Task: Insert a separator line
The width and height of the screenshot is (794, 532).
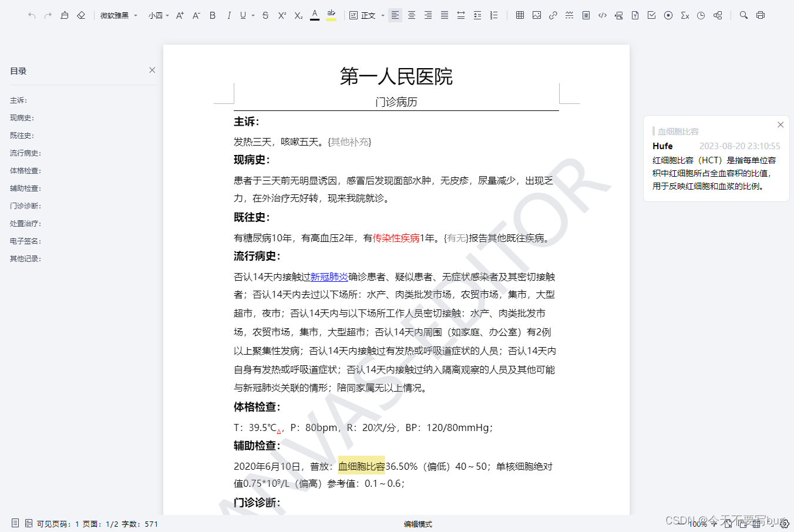Action: coord(570,15)
